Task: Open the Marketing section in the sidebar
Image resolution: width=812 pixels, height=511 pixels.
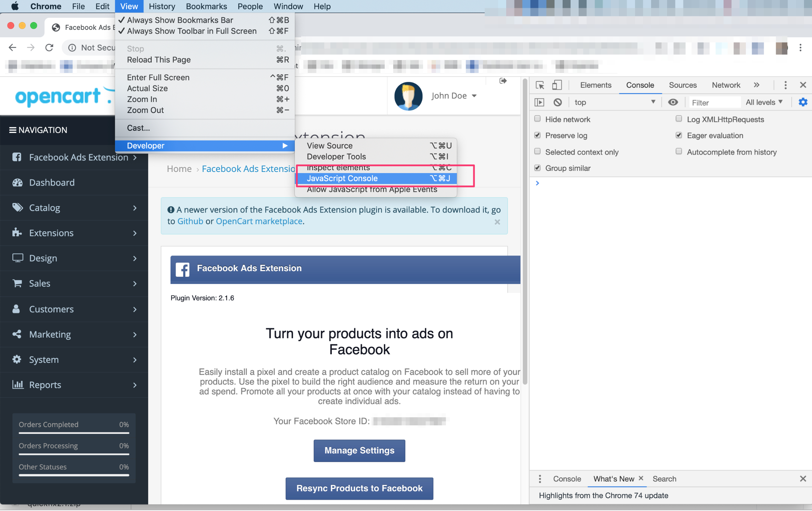Action: click(50, 334)
